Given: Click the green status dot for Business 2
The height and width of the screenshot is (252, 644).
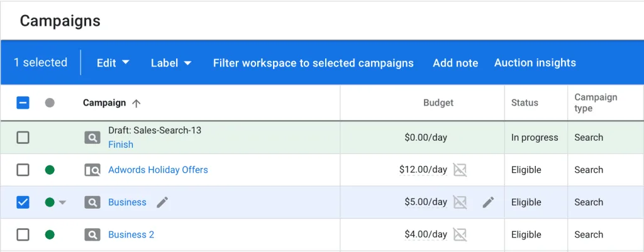Looking at the screenshot, I should [x=50, y=235].
